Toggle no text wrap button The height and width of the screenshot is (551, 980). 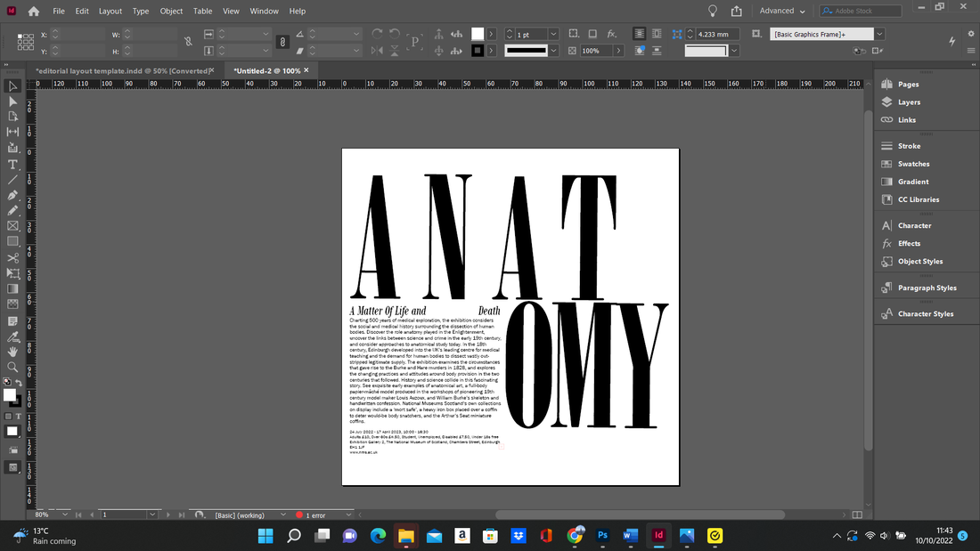(x=639, y=35)
